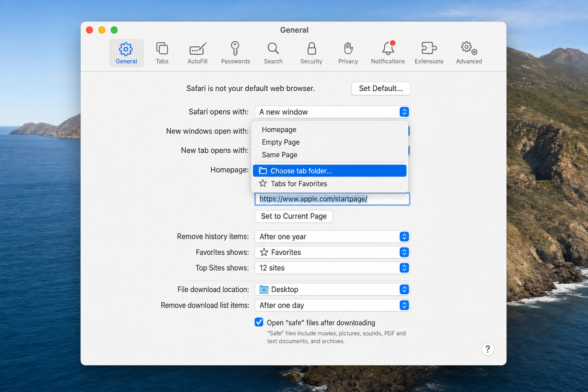Viewport: 588px width, 392px height.
Task: Click the Set Default... button
Action: click(381, 88)
